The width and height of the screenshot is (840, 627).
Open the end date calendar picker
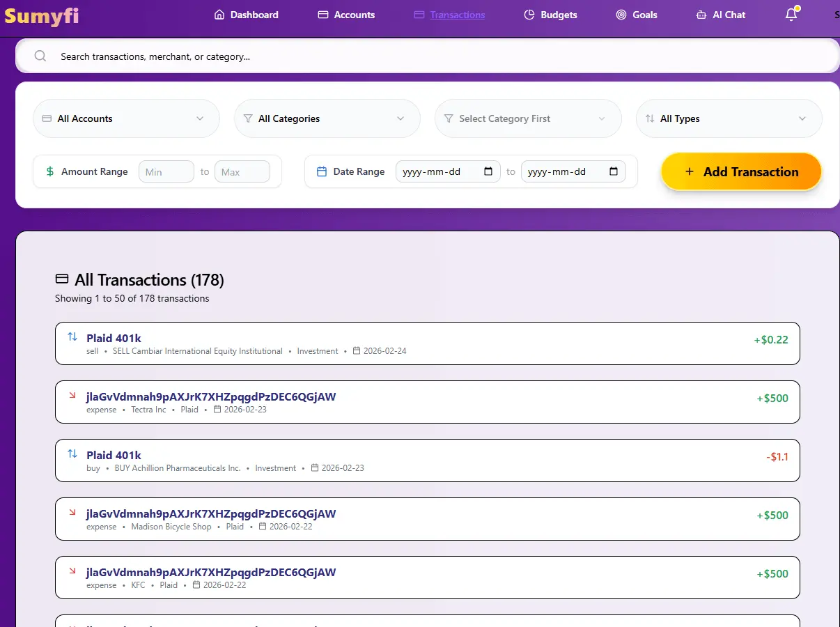tap(614, 171)
